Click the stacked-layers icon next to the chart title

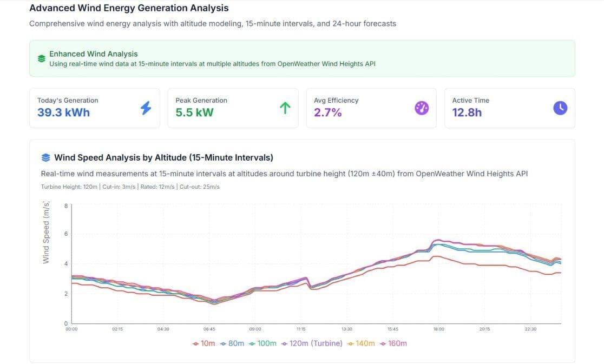tap(45, 157)
